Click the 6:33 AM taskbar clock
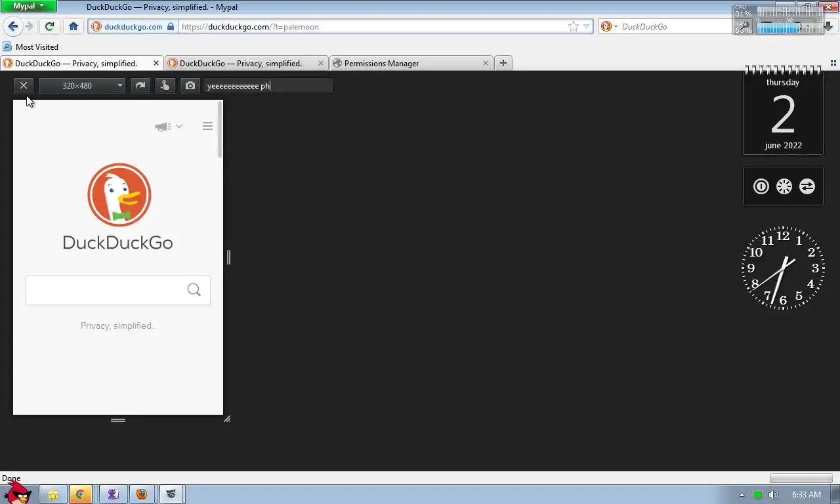 [x=806, y=495]
